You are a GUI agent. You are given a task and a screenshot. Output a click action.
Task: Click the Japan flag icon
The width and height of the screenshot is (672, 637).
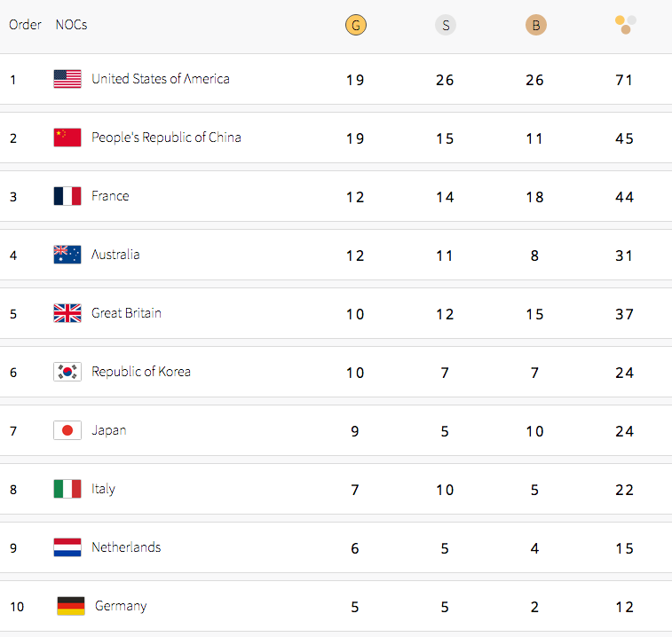[67, 430]
